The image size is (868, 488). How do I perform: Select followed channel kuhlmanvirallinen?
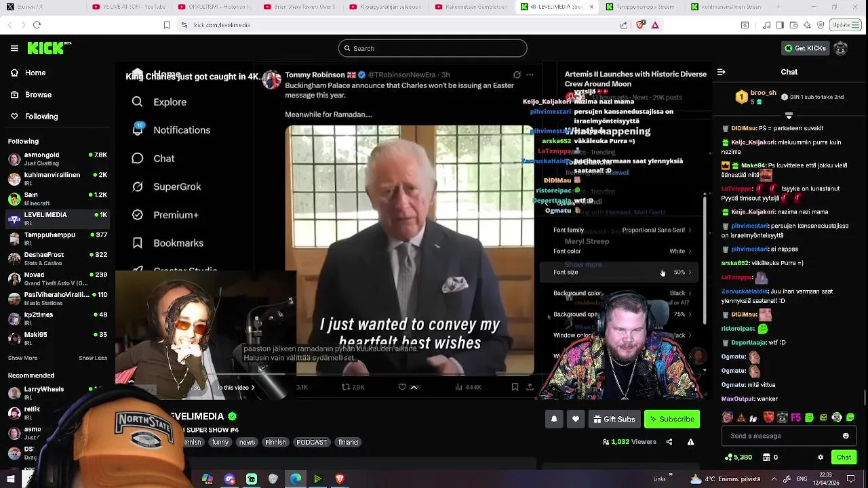(x=58, y=179)
